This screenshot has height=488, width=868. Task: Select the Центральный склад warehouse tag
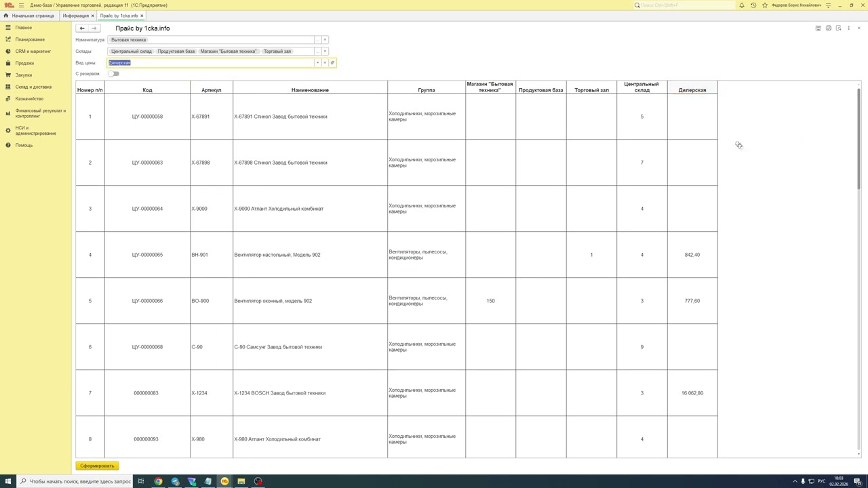(132, 52)
